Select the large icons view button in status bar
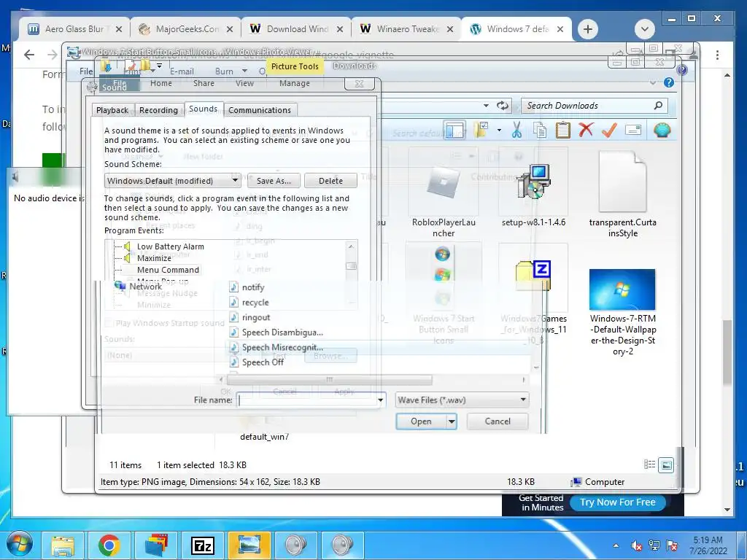 tap(666, 464)
